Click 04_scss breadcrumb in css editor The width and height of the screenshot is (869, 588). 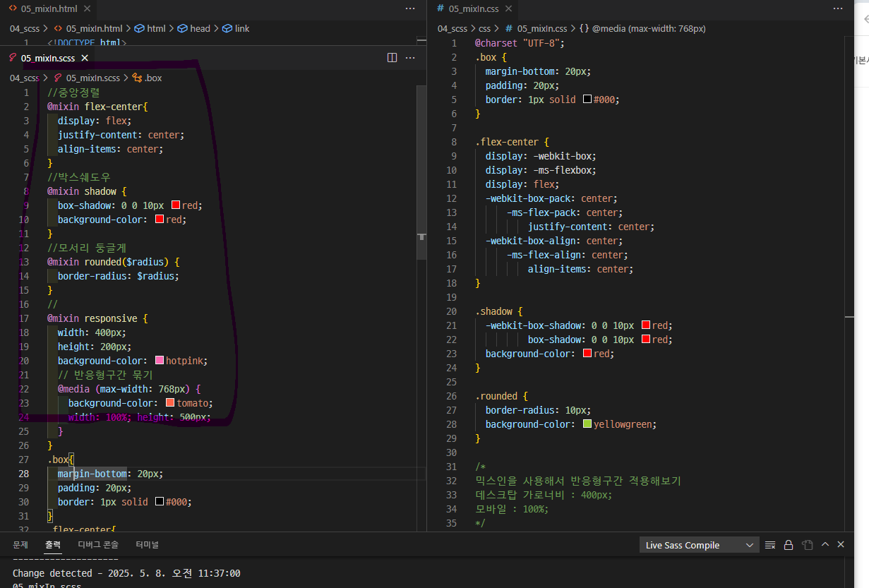[453, 28]
